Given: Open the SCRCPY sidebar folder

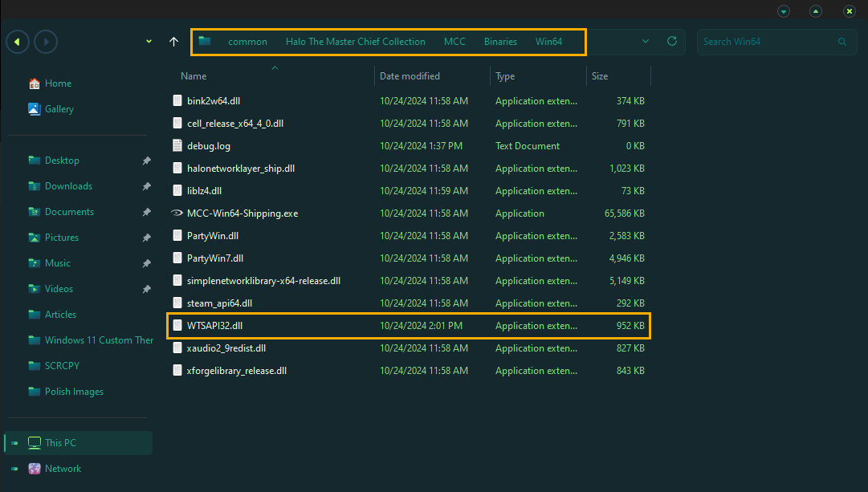Looking at the screenshot, I should click(62, 366).
